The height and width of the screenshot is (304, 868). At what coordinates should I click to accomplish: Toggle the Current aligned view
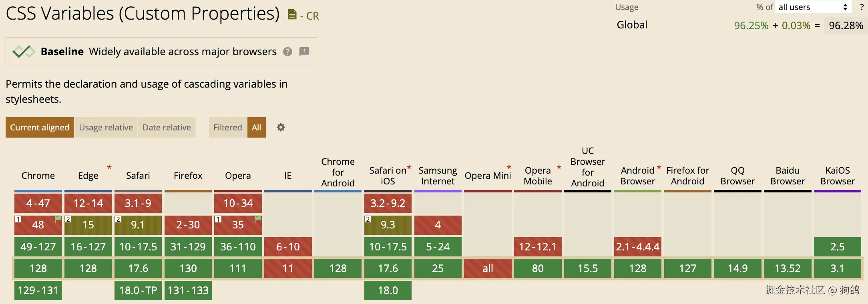(39, 127)
